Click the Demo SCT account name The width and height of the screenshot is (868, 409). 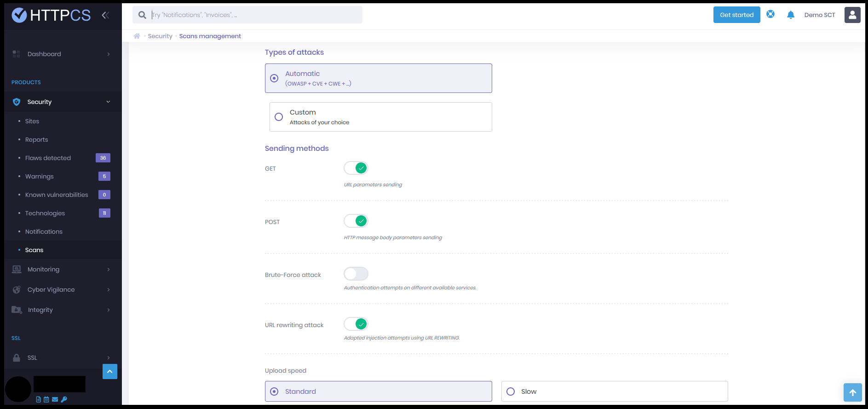(x=820, y=15)
